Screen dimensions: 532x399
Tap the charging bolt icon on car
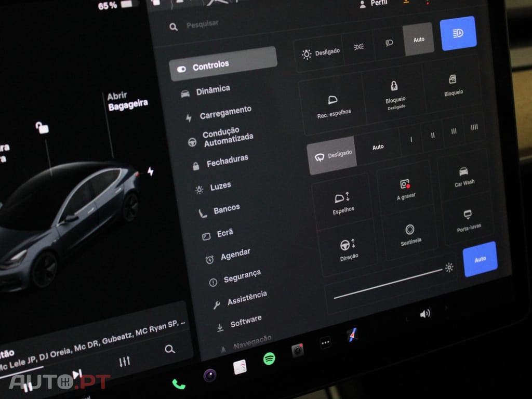[150, 171]
